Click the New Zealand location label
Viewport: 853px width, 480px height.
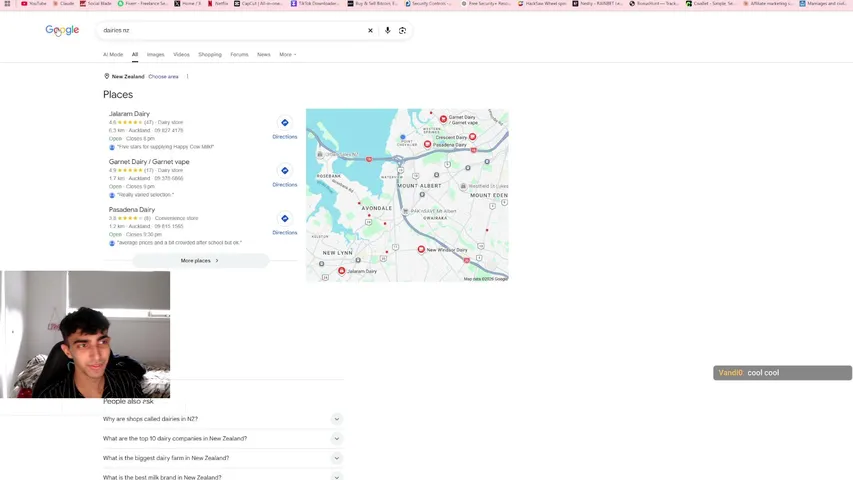coord(128,77)
